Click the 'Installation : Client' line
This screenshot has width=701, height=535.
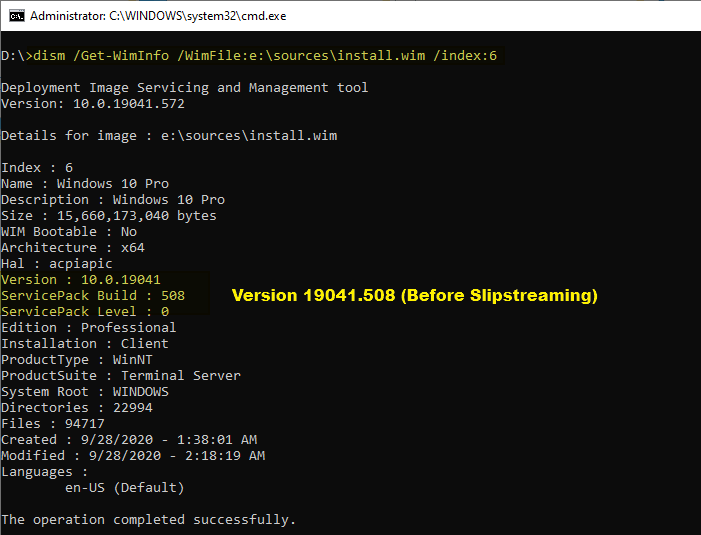pos(85,344)
